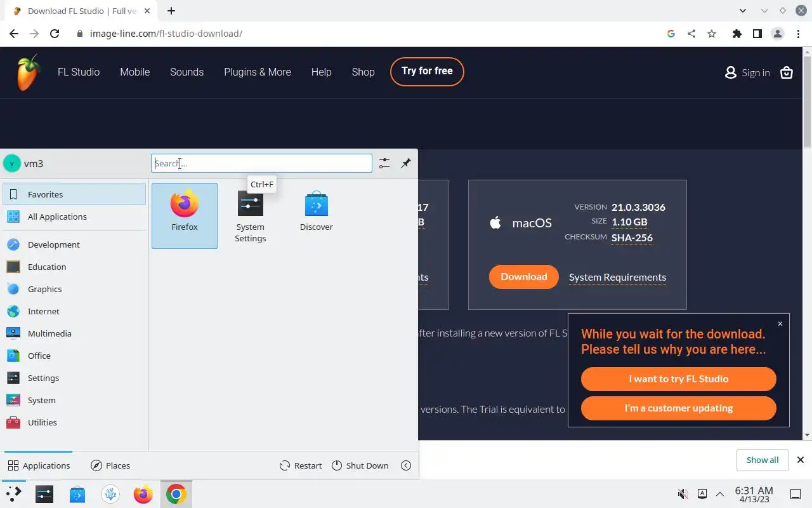Open the Office category
The width and height of the screenshot is (812, 508).
(x=75, y=356)
